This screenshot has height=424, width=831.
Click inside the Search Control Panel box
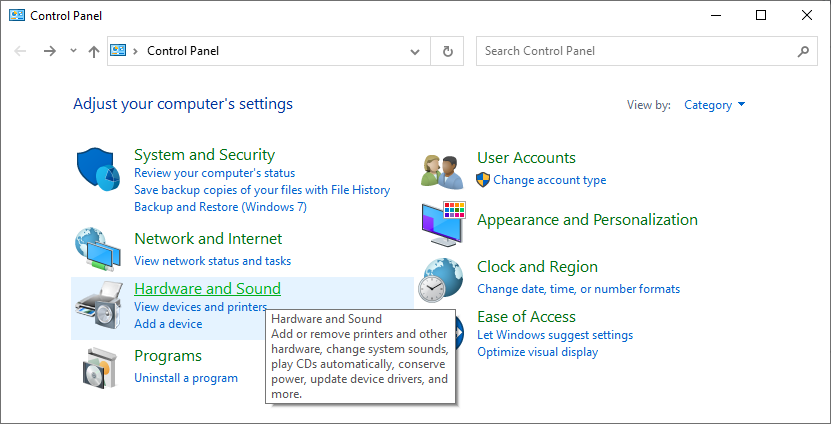pos(635,51)
